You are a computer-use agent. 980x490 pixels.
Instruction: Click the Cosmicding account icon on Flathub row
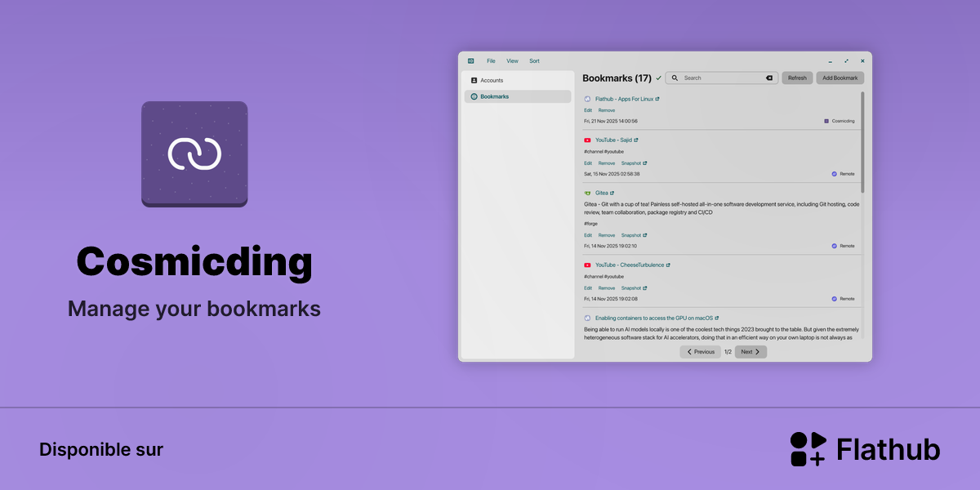(826, 121)
